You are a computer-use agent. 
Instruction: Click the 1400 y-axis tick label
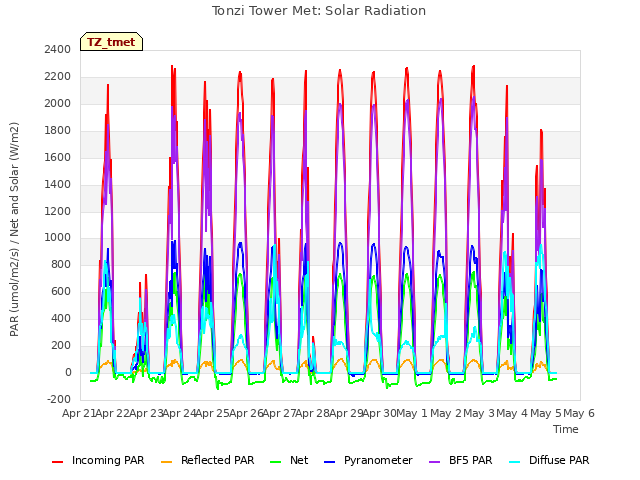click(58, 184)
